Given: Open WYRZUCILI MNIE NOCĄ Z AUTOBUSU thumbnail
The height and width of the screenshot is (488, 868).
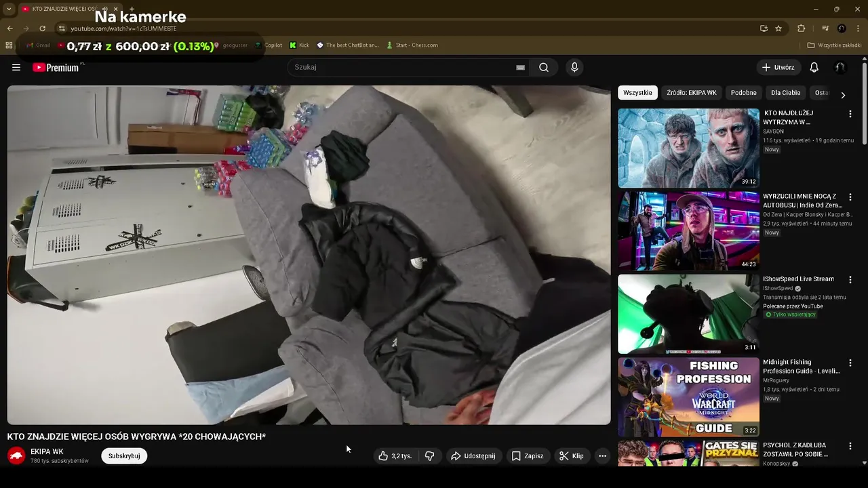Looking at the screenshot, I should click(x=688, y=231).
